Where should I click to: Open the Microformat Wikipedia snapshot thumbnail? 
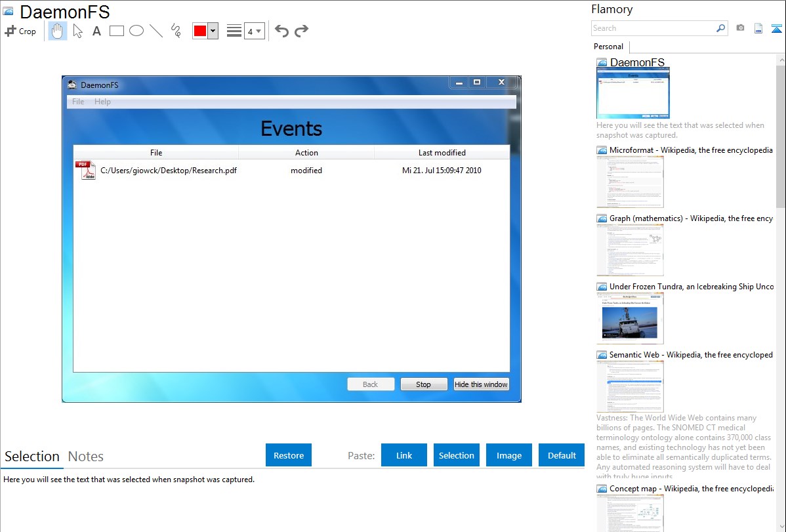630,182
